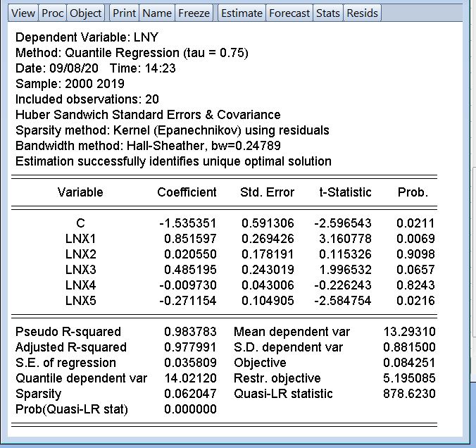Open the Proc menu button
476x448 pixels.
point(52,13)
